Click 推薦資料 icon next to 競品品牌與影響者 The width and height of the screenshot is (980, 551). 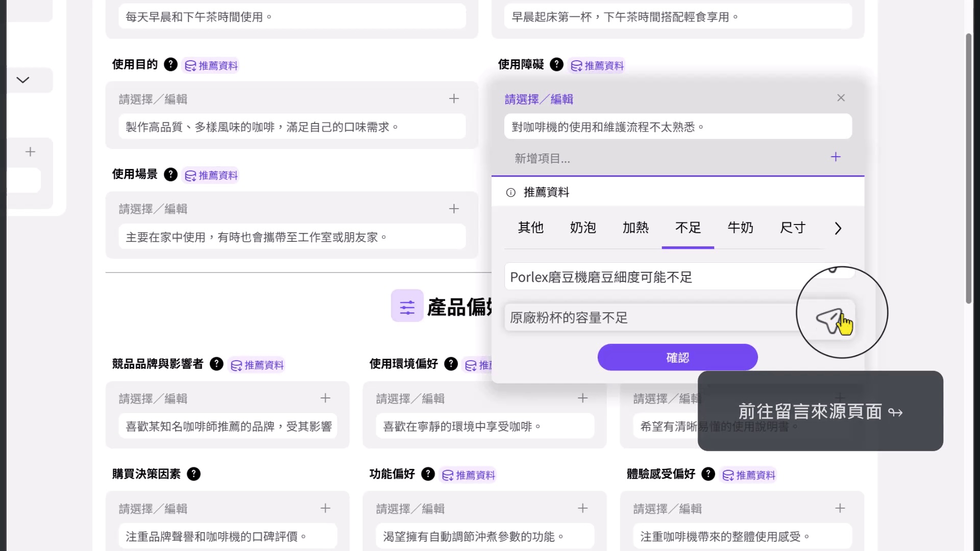[x=257, y=365]
